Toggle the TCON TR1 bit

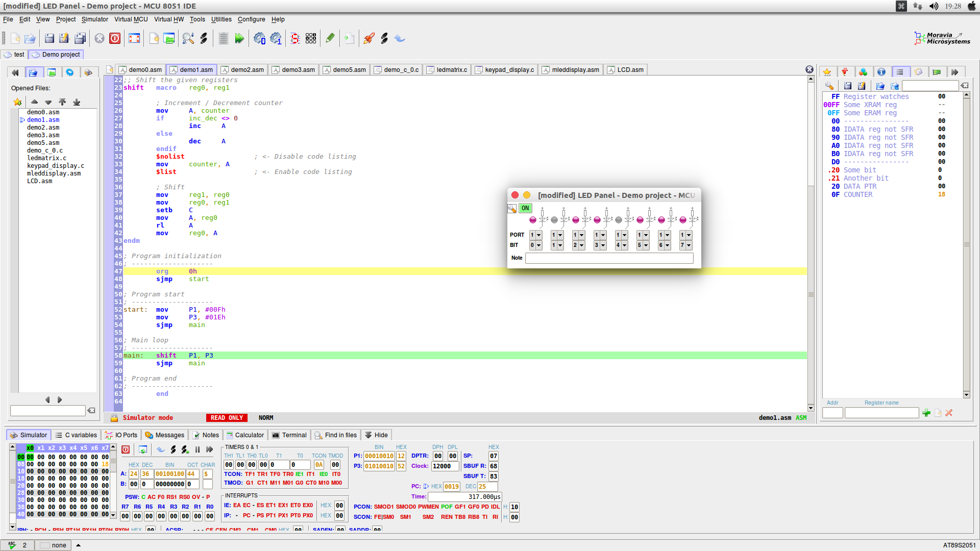click(262, 474)
